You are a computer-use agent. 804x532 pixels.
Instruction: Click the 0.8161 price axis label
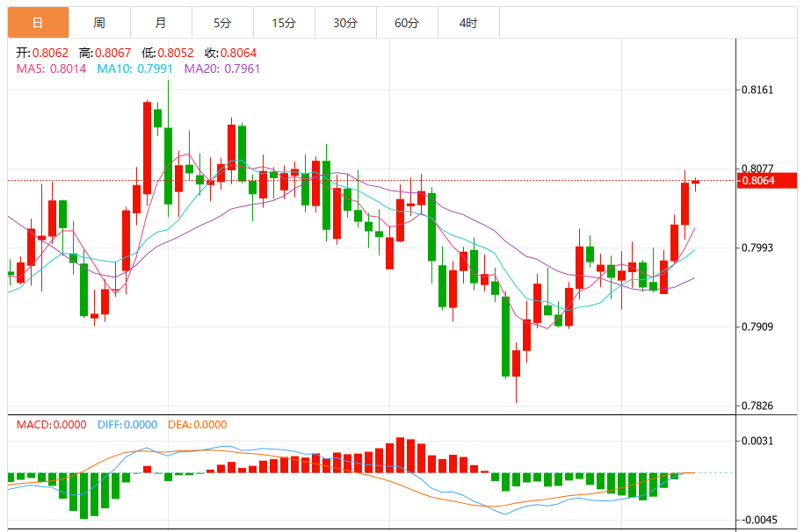tap(757, 90)
